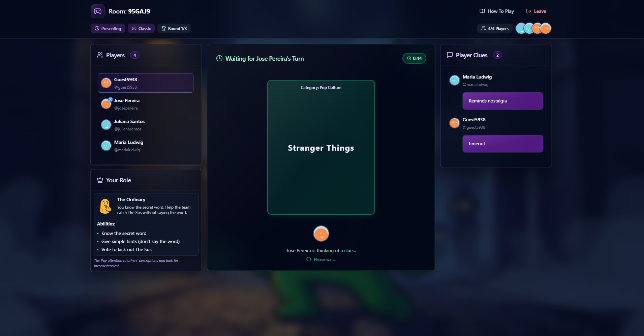
Task: Open the How To Play guide
Action: [497, 11]
